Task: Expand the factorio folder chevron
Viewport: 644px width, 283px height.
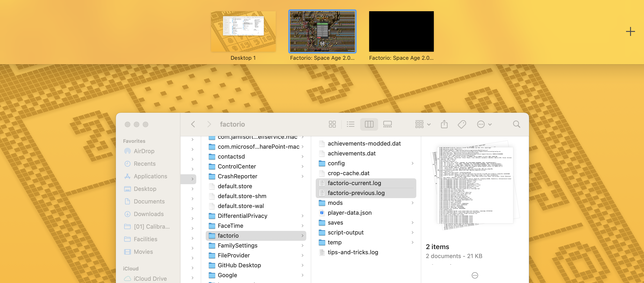Action: (302, 236)
